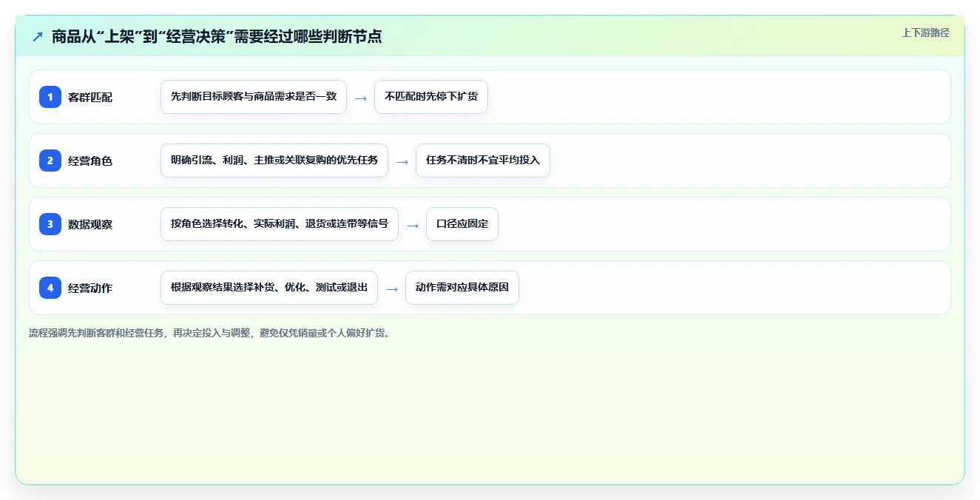
Task: Click the footer note starting with 流程强调
Action: (x=209, y=333)
